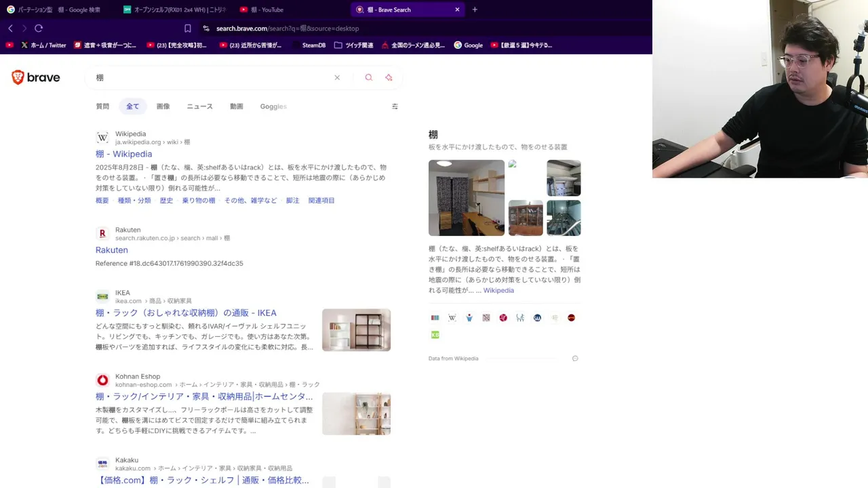
Task: Clear the search query with the X icon
Action: 337,77
